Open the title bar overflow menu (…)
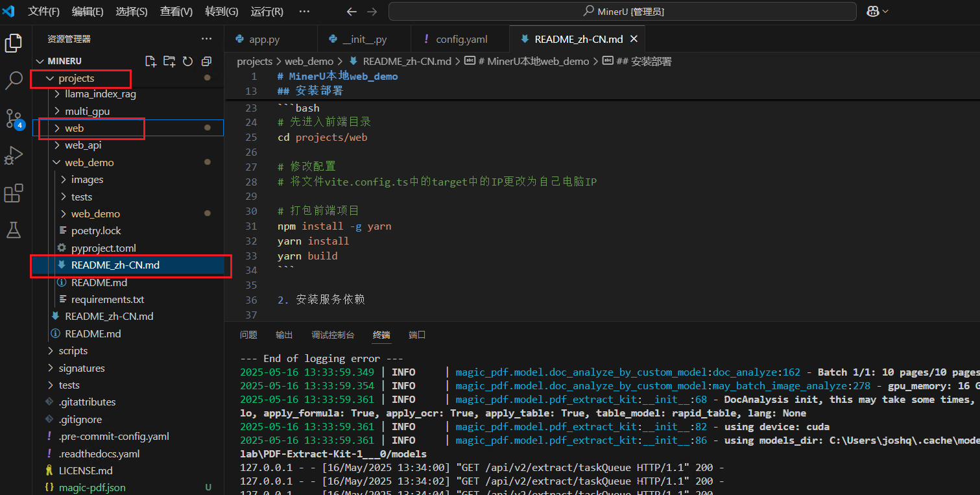 304,12
